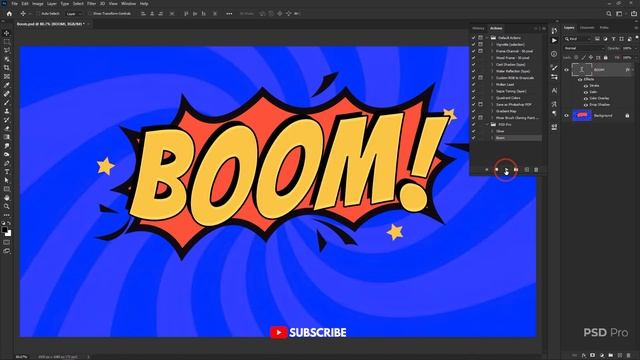Screen dimensions: 640x360
Task: Open the Character collapsed panel icon
Action: 554,91
